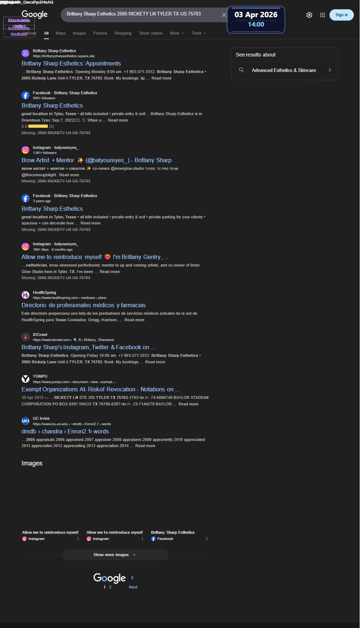
Task: Open Brittany Sharp Esthetics: Appointments link
Action: point(71,63)
